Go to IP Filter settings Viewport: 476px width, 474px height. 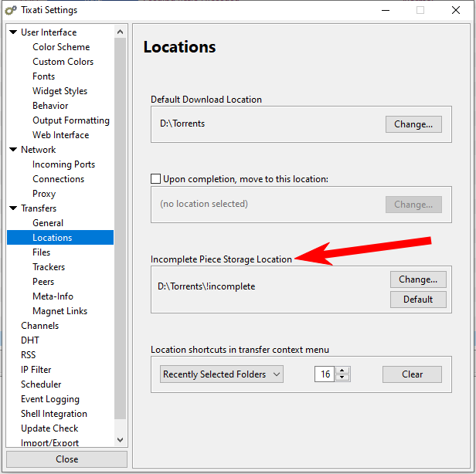[36, 370]
